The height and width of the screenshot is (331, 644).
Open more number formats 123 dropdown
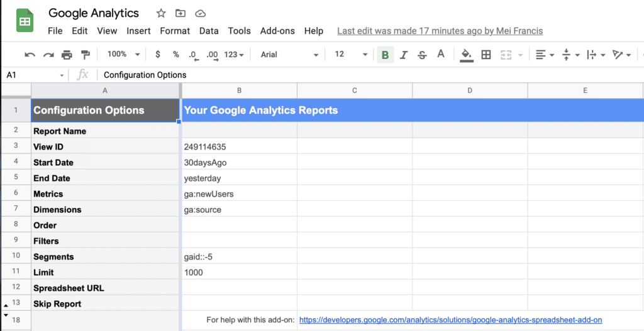(x=234, y=54)
